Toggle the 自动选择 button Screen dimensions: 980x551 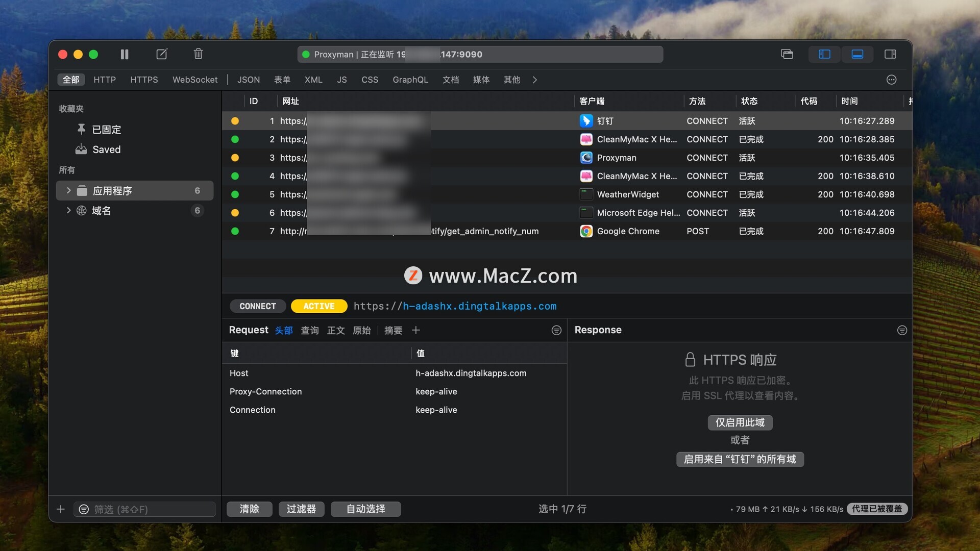pyautogui.click(x=366, y=509)
